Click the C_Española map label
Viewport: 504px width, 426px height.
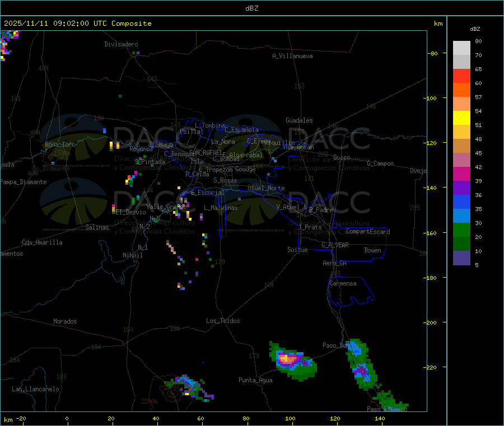point(242,130)
